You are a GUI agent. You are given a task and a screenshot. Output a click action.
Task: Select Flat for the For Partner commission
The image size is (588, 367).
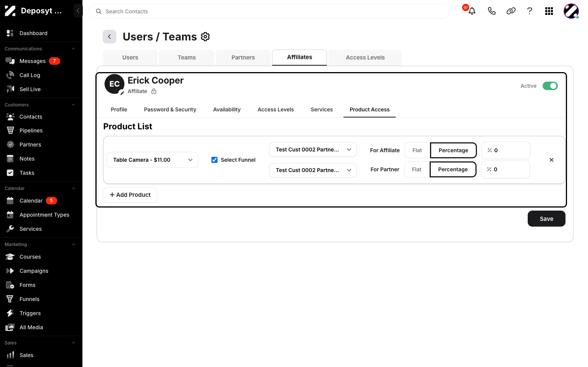point(417,169)
